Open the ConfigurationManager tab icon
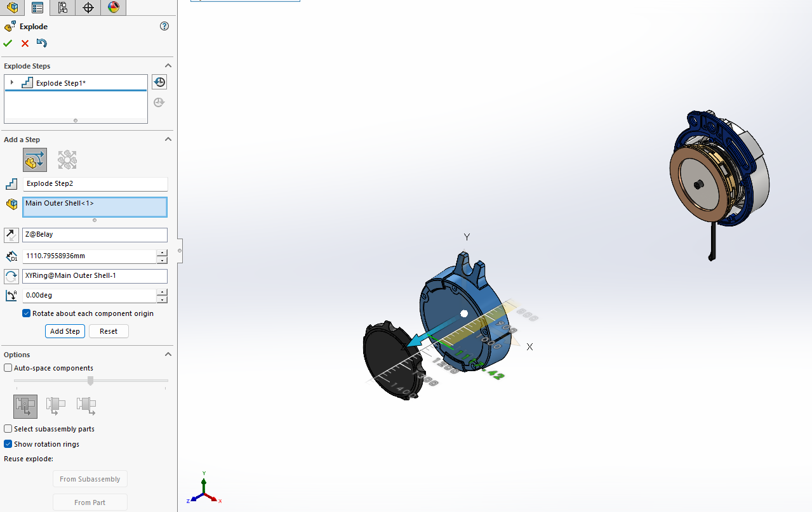 tap(62, 8)
